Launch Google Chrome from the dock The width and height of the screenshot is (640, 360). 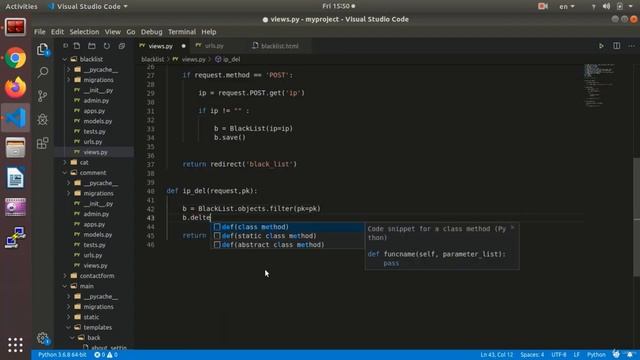pyautogui.click(x=16, y=58)
